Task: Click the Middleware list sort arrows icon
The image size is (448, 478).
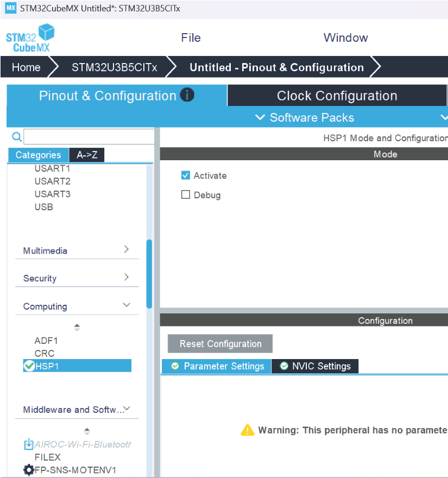Action: 87,431
